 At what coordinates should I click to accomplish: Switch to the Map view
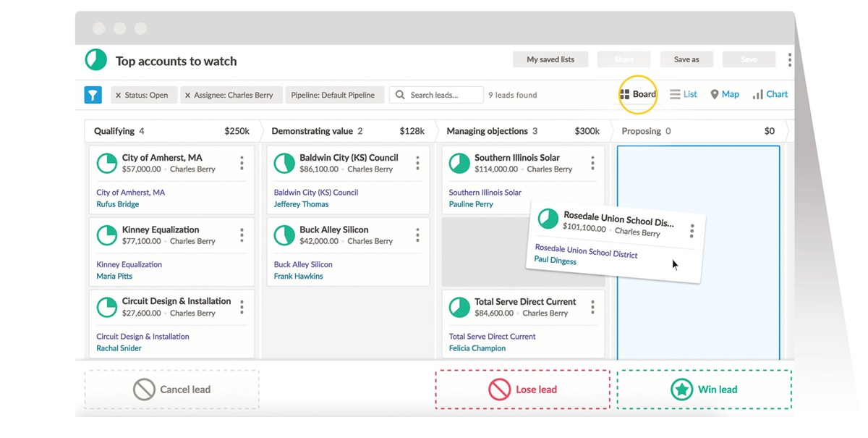[x=724, y=94]
